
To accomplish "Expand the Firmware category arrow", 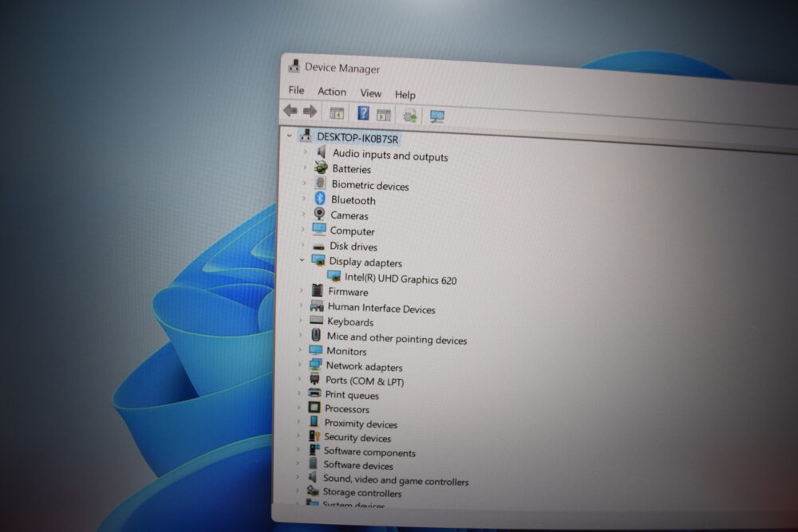I will click(x=302, y=290).
